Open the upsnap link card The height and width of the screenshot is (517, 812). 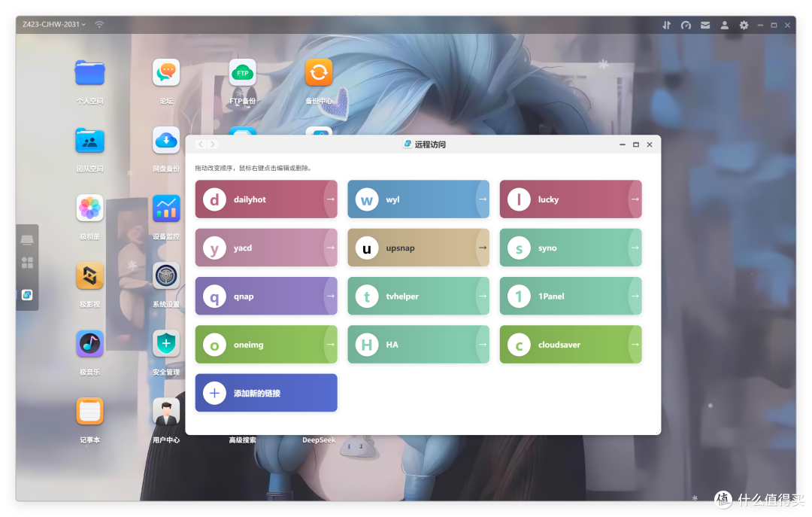pos(419,248)
